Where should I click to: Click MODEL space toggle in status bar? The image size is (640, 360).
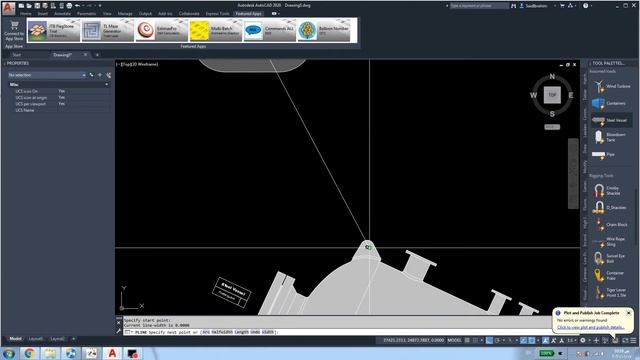454,340
